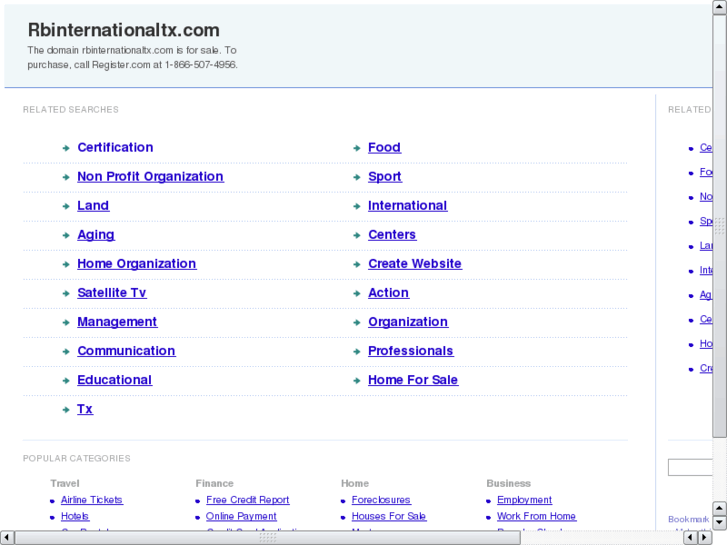
Task: Click the Action search link
Action: pos(388,293)
